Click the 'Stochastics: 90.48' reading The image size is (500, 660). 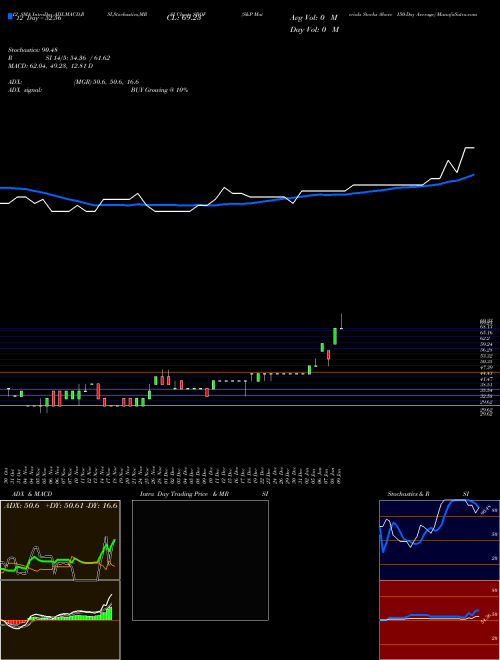click(32, 50)
